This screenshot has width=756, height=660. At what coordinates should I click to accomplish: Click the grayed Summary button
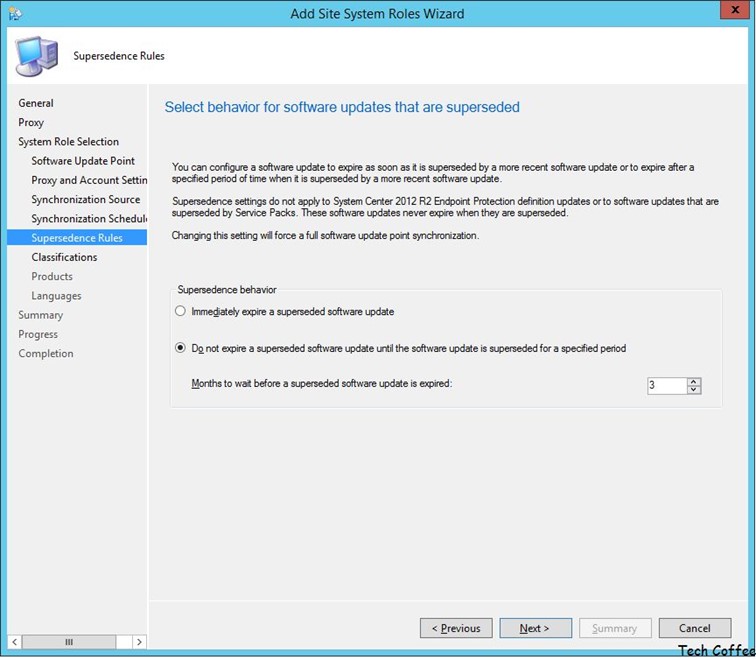(x=615, y=628)
